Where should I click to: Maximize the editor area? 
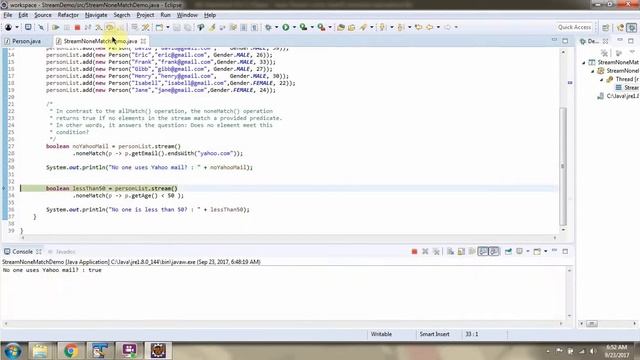tap(565, 41)
